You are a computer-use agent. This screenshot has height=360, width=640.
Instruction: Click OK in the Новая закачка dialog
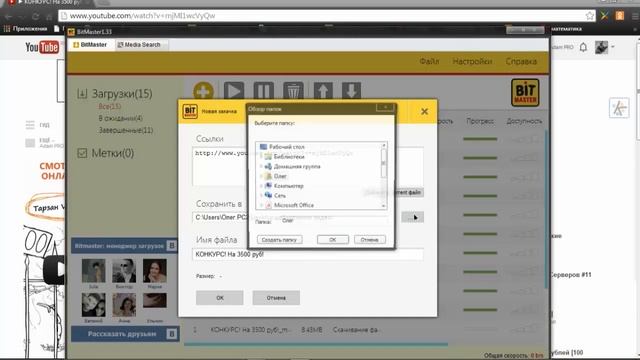coord(220,298)
